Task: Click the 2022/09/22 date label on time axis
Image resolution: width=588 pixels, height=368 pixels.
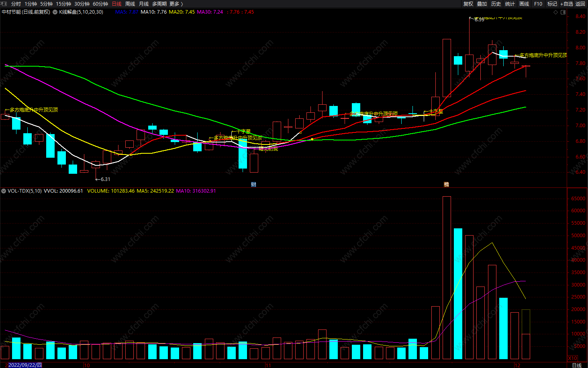Action: coord(25,365)
